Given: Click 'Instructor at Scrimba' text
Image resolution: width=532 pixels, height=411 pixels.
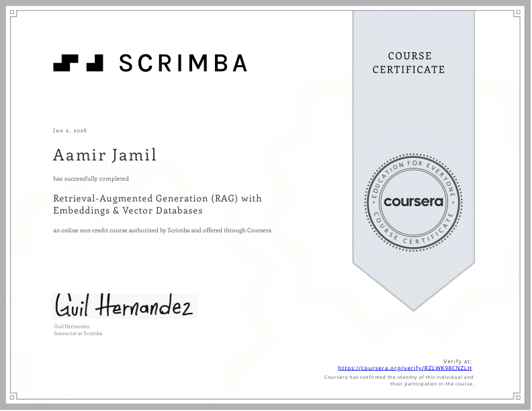Looking at the screenshot, I should pyautogui.click(x=78, y=333).
